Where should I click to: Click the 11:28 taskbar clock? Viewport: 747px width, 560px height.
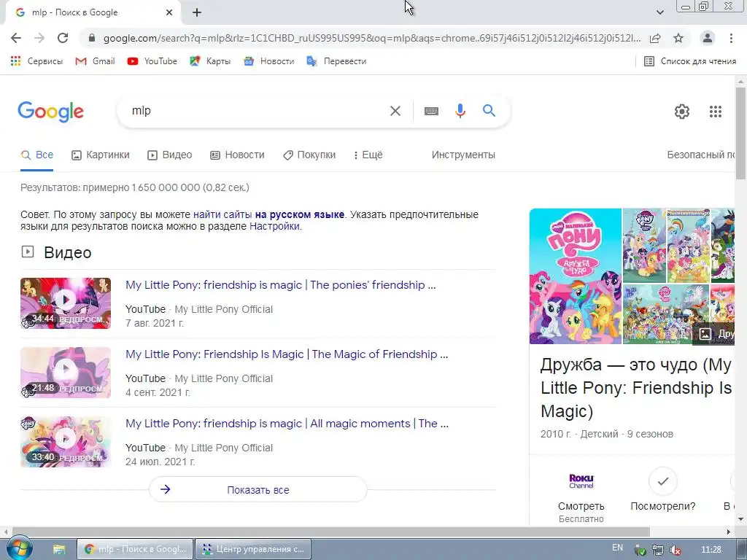[711, 550]
